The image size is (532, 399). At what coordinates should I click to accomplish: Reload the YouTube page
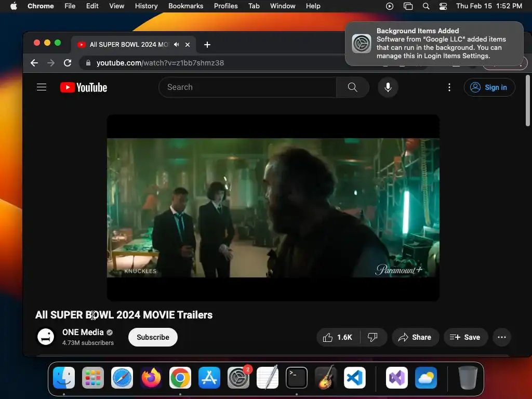[68, 63]
